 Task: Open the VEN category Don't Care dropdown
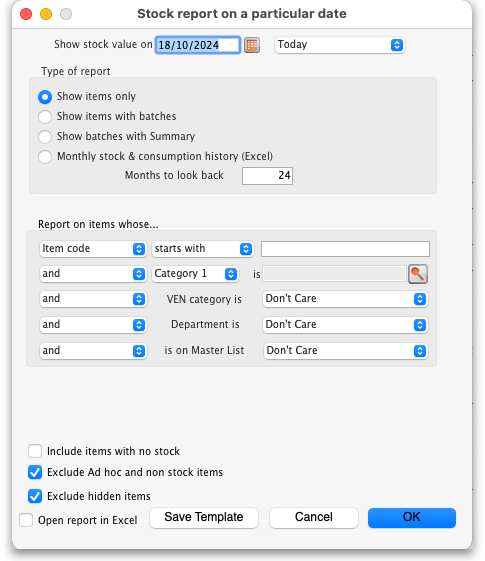pyautogui.click(x=345, y=299)
